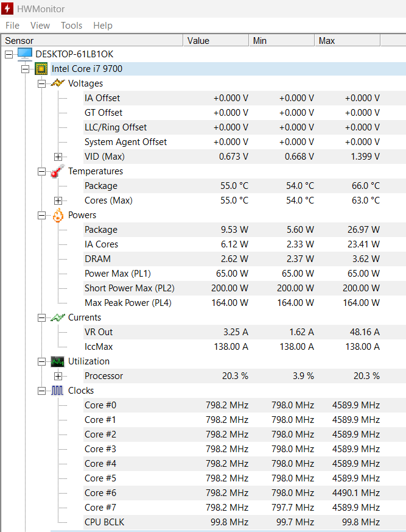Collapse the Powers section

coord(41,216)
